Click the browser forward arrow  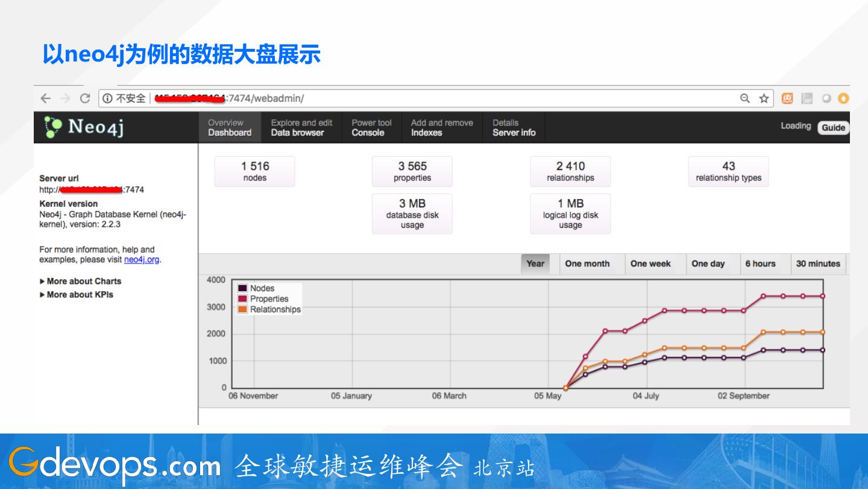pyautogui.click(x=65, y=98)
